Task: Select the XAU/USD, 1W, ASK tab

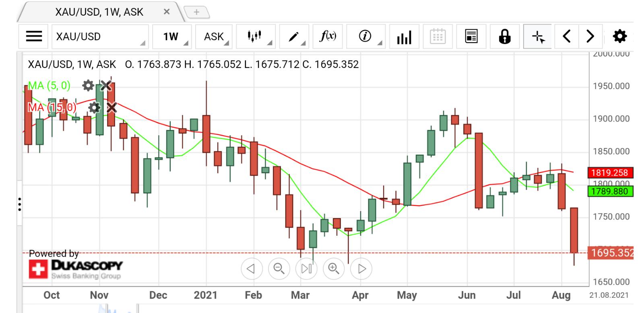Action: [99, 12]
